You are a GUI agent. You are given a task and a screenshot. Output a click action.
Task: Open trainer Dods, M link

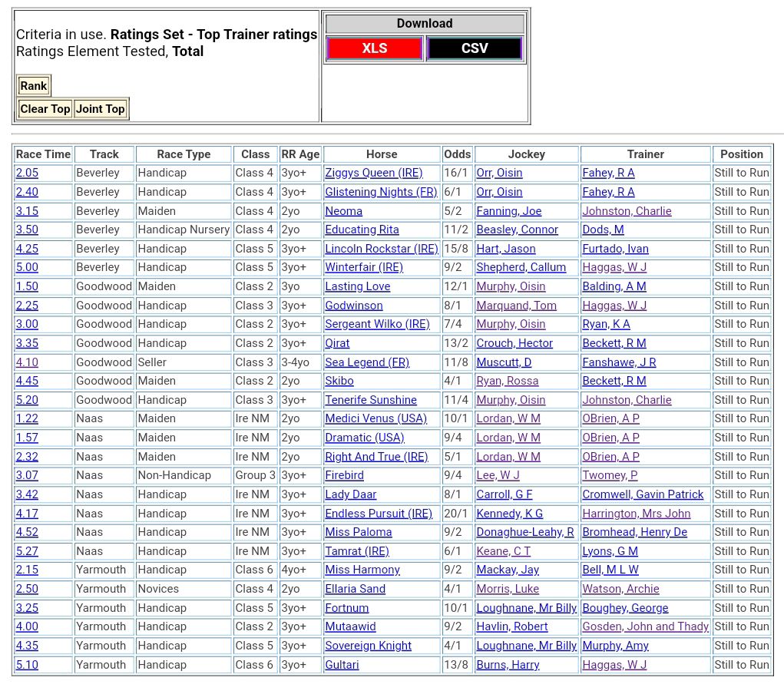tap(603, 230)
